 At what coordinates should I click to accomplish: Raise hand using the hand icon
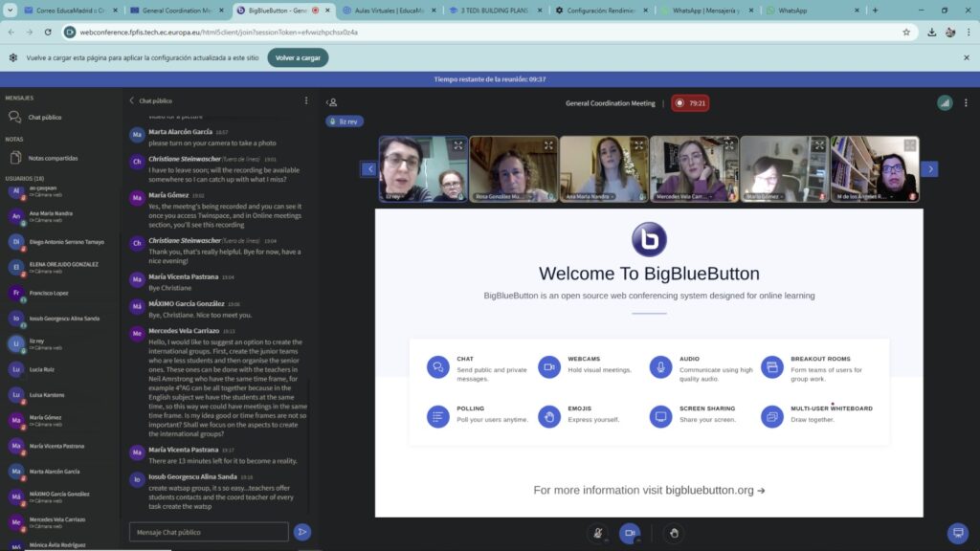pyautogui.click(x=674, y=533)
